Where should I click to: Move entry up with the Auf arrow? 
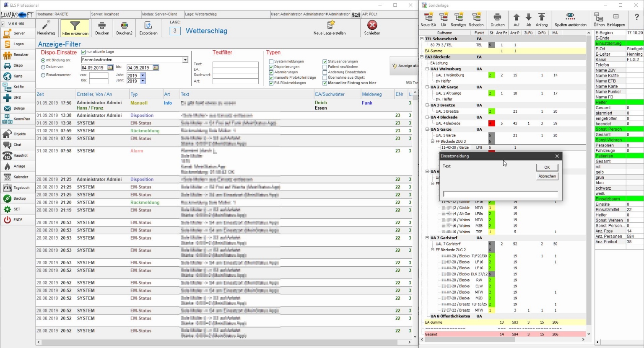[517, 17]
